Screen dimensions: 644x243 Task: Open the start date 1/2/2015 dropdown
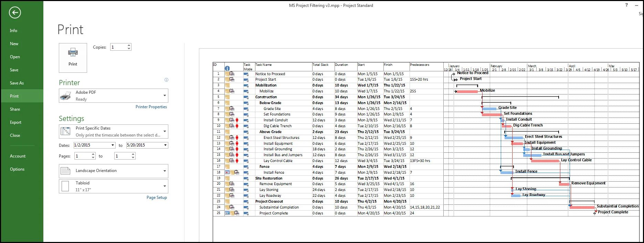113,145
